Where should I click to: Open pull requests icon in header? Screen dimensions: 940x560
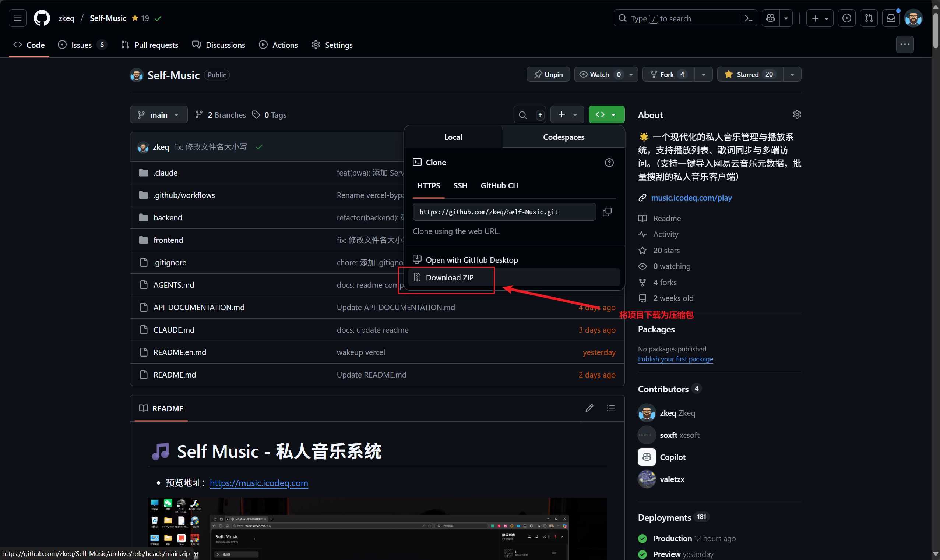tap(869, 18)
